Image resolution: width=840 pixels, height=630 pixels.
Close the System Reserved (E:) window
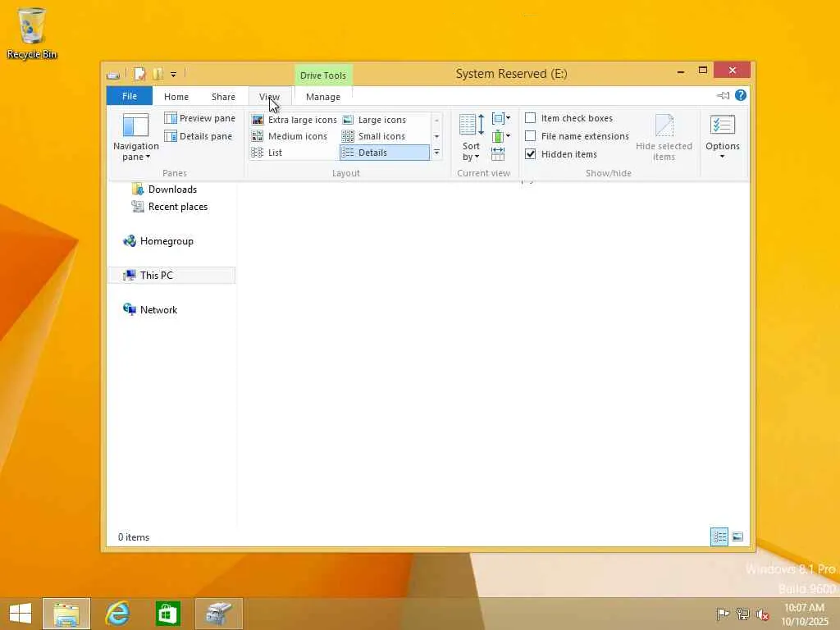tap(732, 71)
